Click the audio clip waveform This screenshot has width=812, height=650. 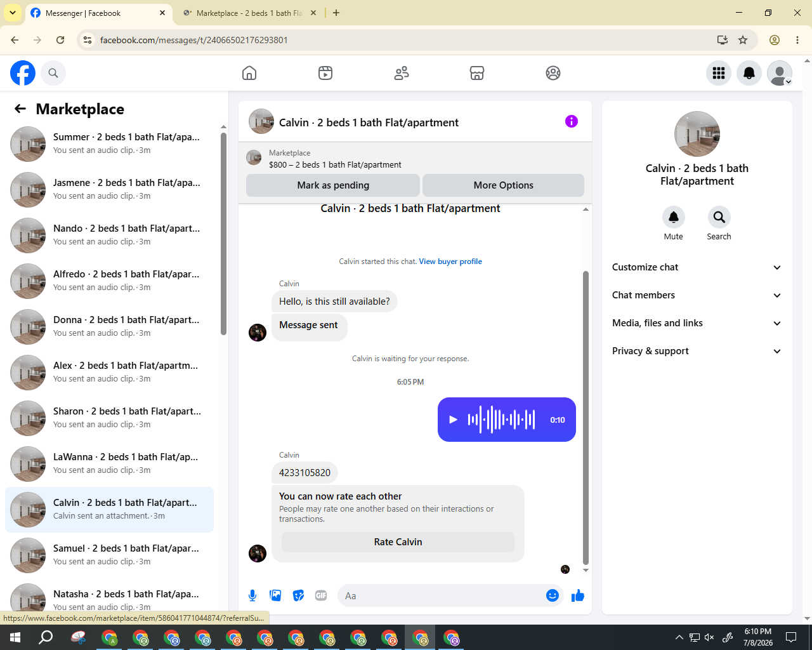coord(502,420)
